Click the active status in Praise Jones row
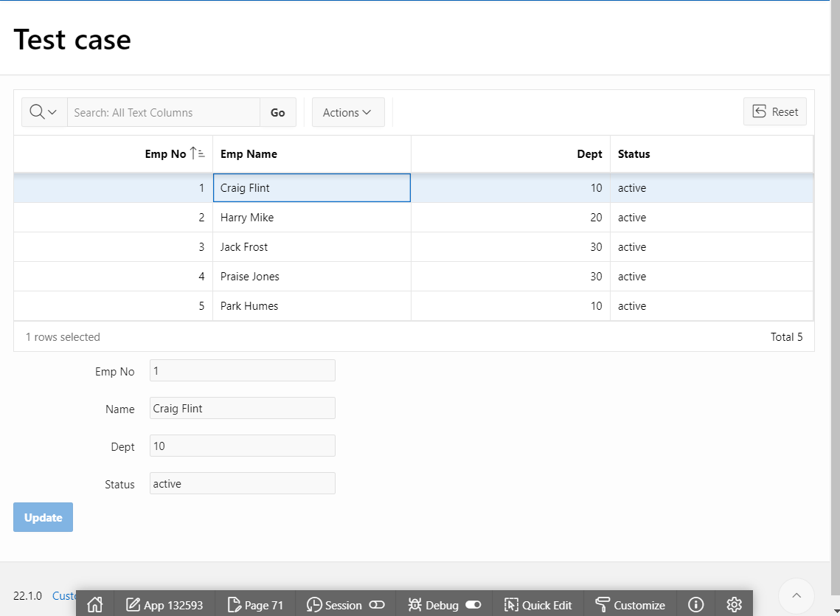840x616 pixels. (712, 276)
